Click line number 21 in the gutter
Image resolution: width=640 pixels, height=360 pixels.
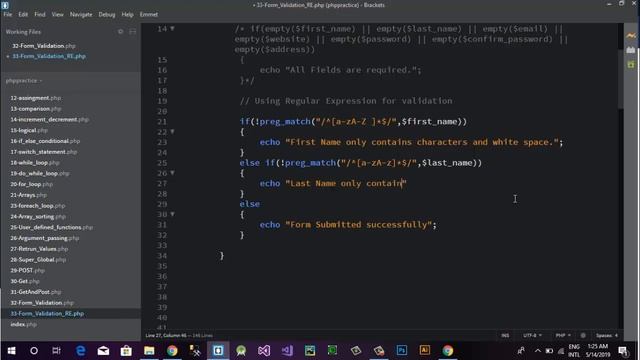[162, 122]
